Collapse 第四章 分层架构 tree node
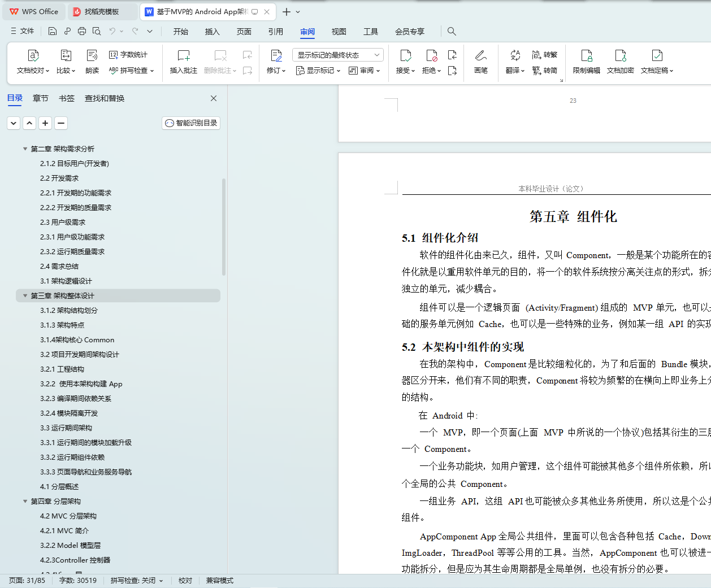 tap(25, 502)
